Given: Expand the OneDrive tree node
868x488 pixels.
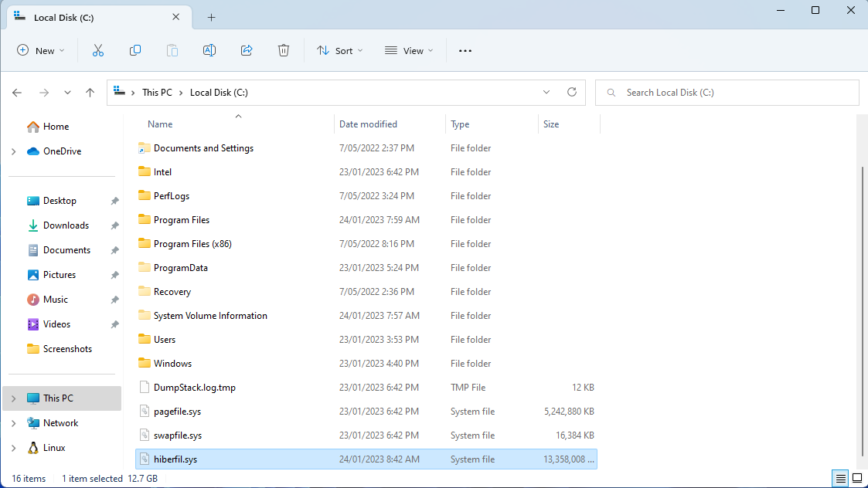Looking at the screenshot, I should pyautogui.click(x=14, y=151).
